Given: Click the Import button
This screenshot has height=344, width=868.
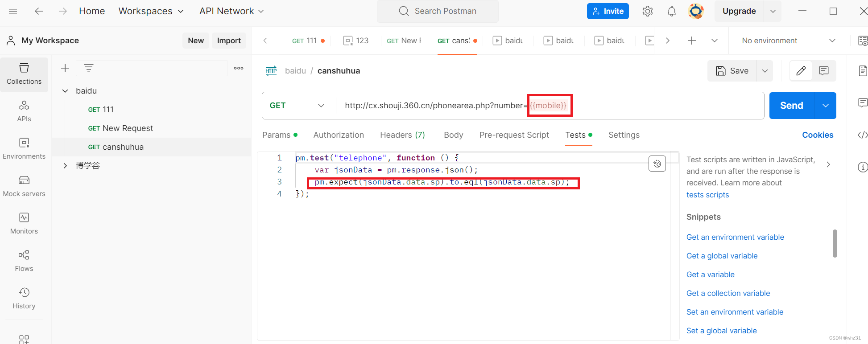Looking at the screenshot, I should [x=229, y=41].
